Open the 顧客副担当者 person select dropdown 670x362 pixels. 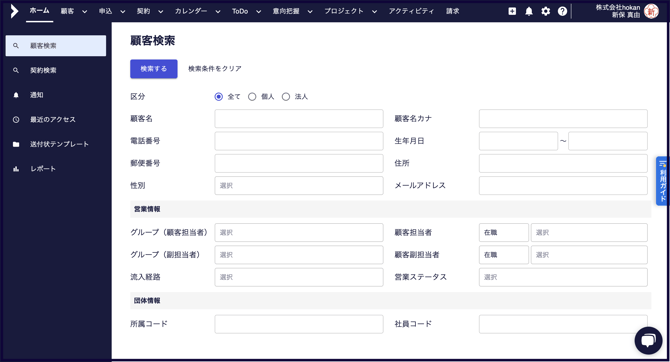click(x=589, y=255)
